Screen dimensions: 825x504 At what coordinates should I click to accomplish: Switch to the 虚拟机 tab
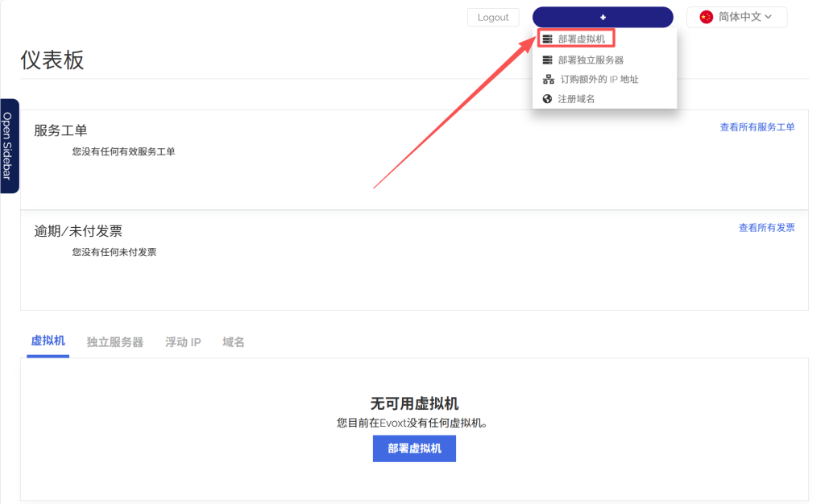[48, 341]
